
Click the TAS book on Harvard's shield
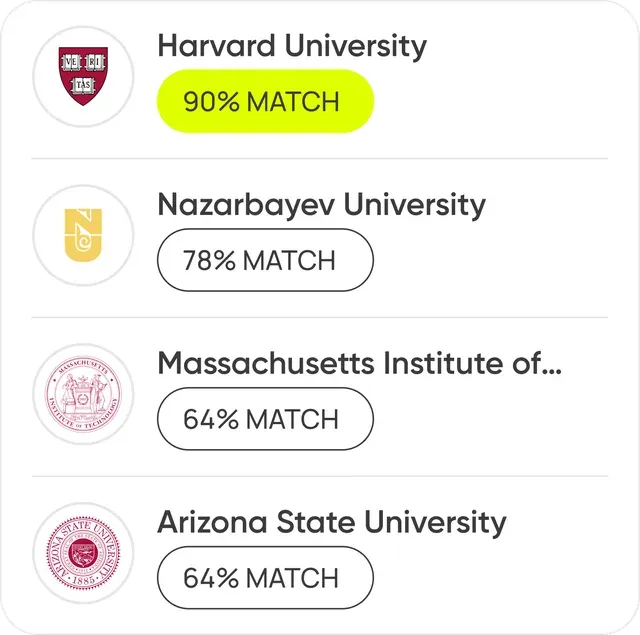pos(83,85)
